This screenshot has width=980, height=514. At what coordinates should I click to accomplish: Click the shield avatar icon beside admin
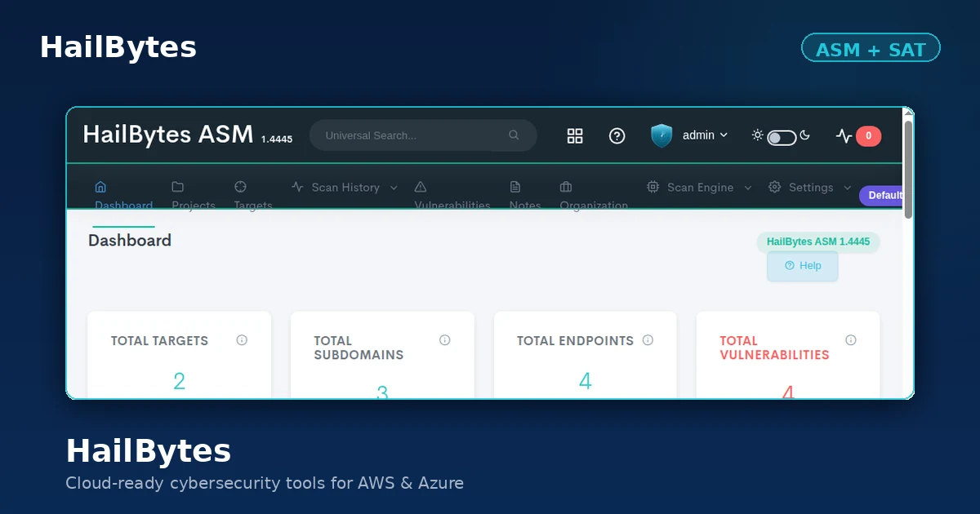click(661, 135)
